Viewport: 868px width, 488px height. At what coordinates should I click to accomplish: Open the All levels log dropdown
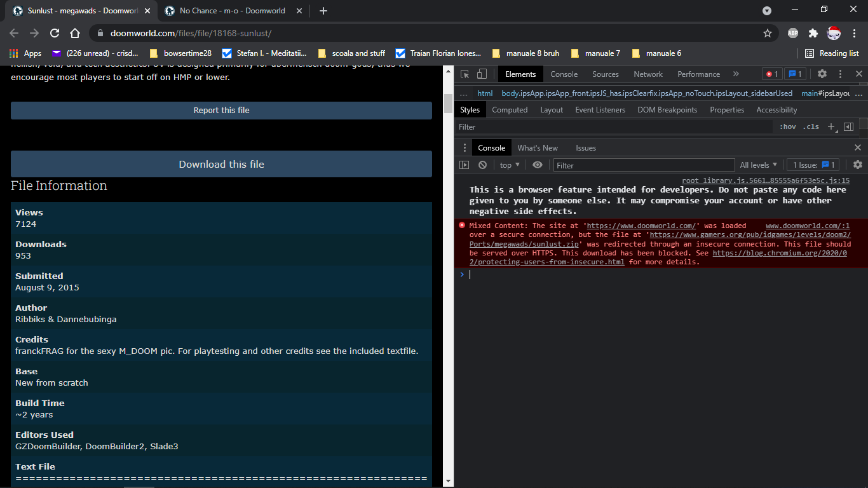(759, 165)
